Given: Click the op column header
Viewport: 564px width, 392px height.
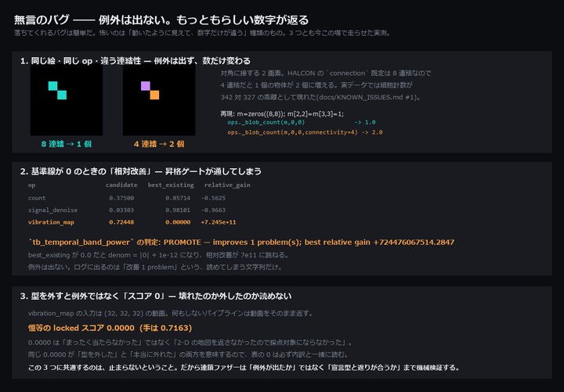Looking at the screenshot, I should pyautogui.click(x=31, y=185).
